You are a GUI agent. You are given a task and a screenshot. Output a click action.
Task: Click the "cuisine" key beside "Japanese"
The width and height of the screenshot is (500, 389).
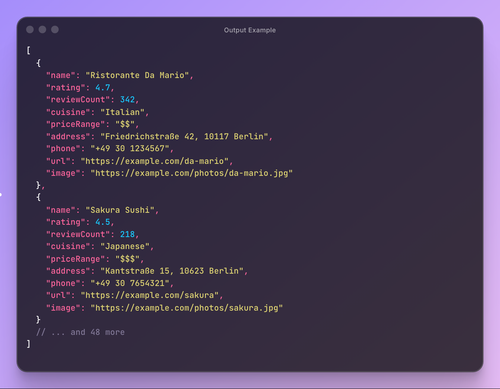tap(68, 246)
